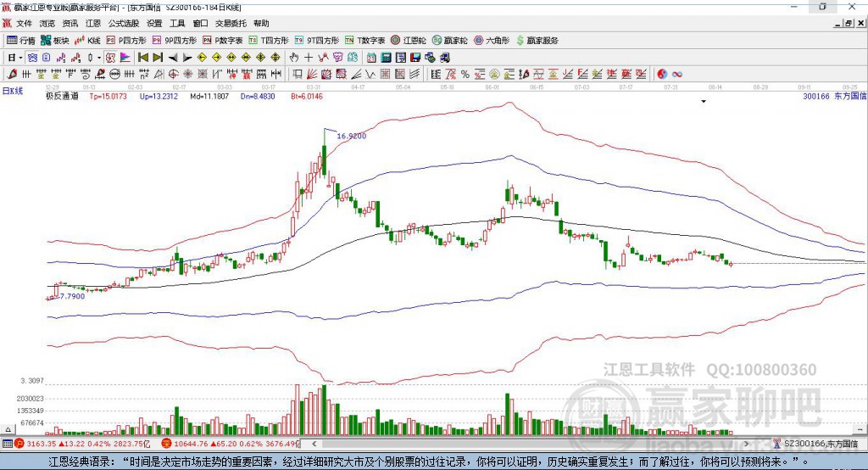Toggle the red 权 adjustment icon
868x470 pixels.
[x=111, y=58]
